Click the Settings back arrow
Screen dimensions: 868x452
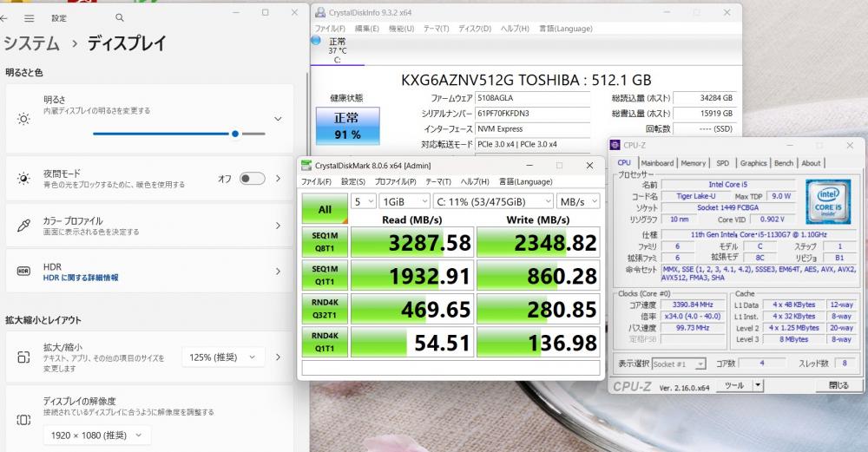pyautogui.click(x=3, y=18)
